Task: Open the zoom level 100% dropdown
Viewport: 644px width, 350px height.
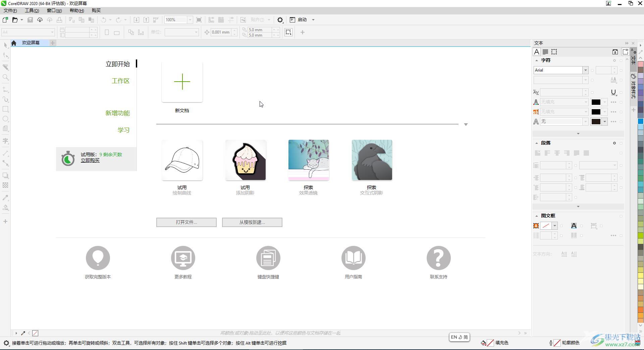Action: point(190,20)
